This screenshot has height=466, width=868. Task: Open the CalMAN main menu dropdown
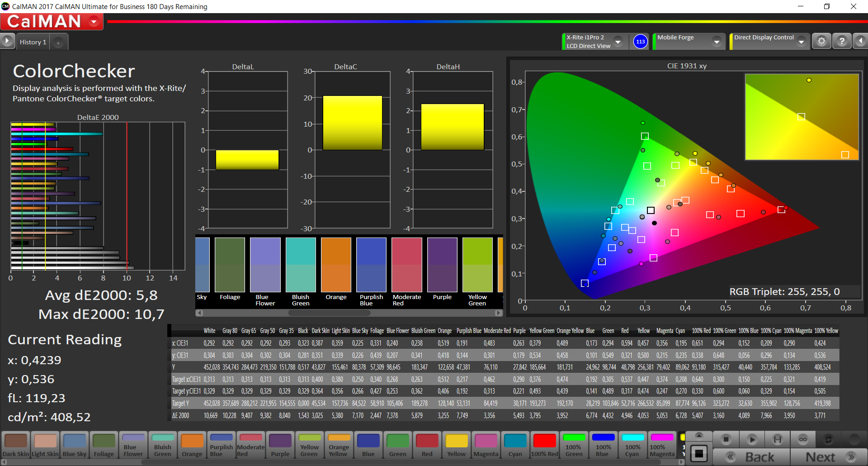coord(94,22)
